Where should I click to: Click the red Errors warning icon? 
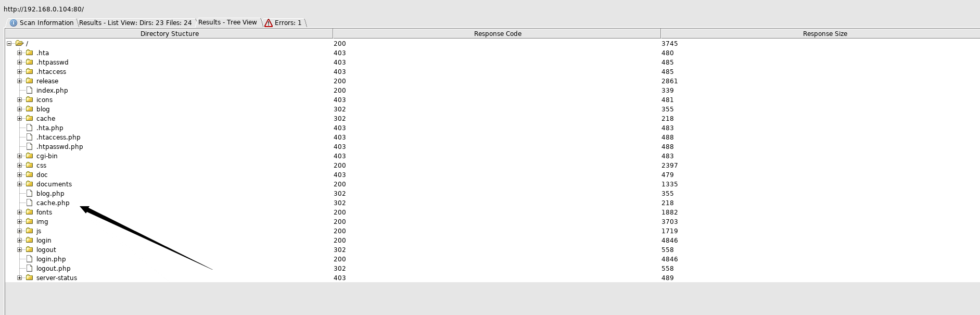click(x=269, y=23)
